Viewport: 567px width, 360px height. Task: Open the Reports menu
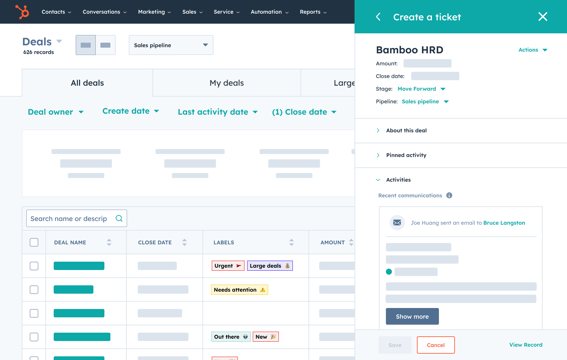[313, 12]
